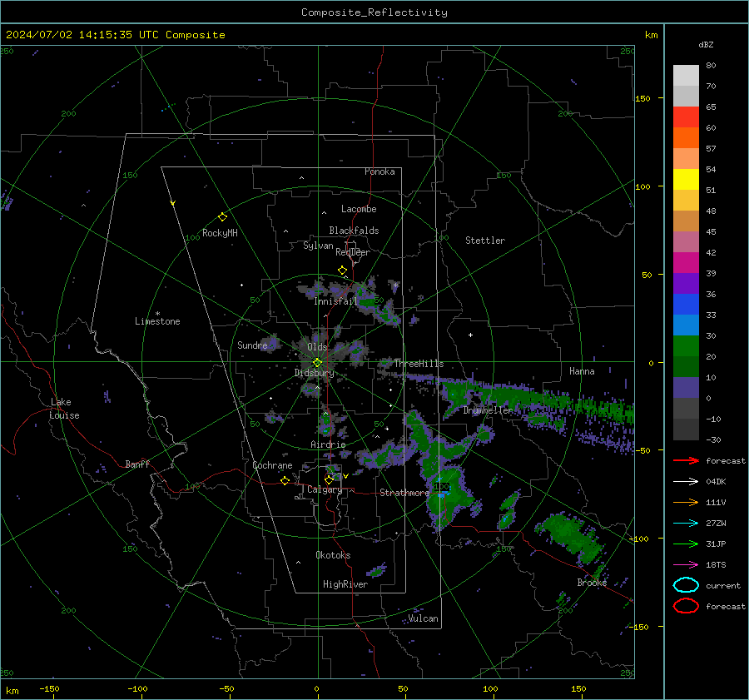Click the red forecast arrow in legend

click(686, 460)
